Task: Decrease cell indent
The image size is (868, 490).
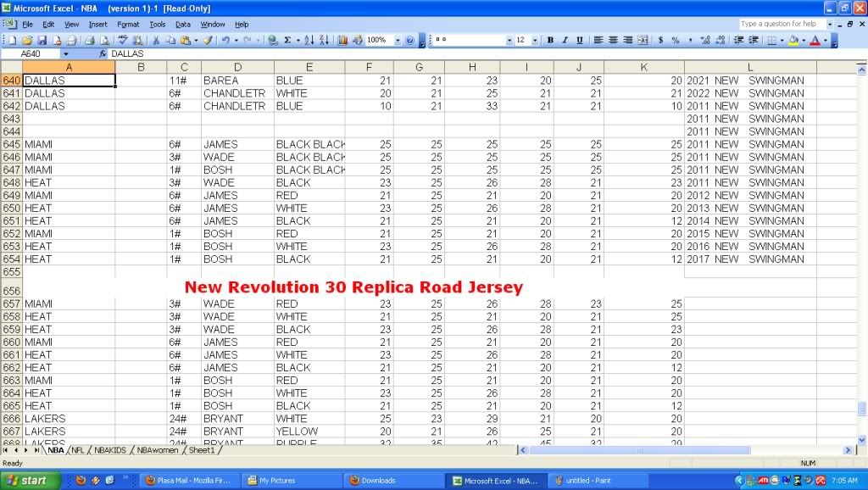Action: (738, 40)
